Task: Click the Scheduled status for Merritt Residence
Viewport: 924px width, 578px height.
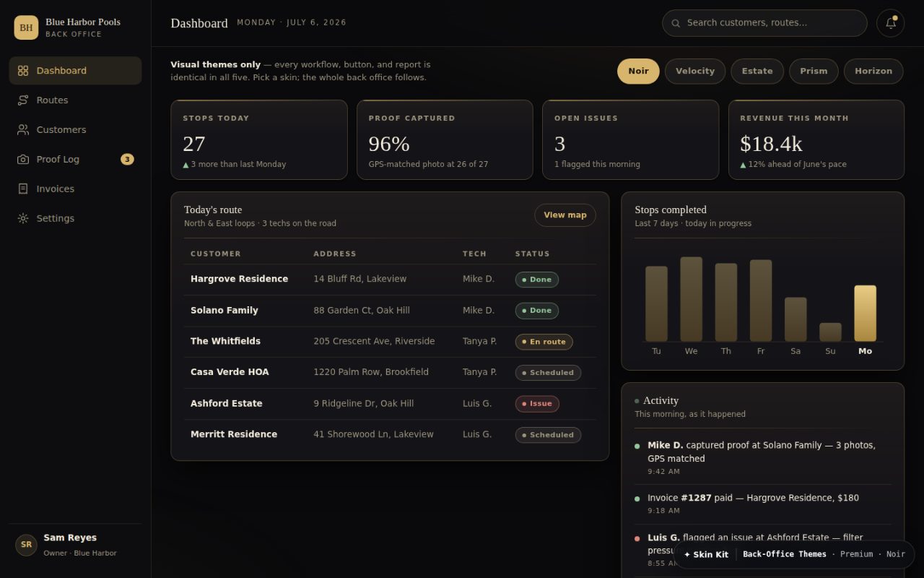Action: pyautogui.click(x=548, y=435)
